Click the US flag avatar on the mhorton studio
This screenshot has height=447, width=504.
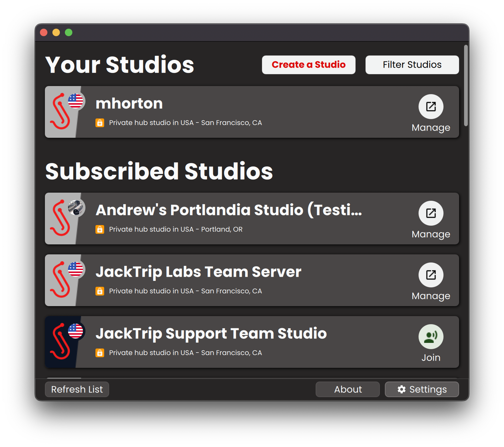point(75,101)
